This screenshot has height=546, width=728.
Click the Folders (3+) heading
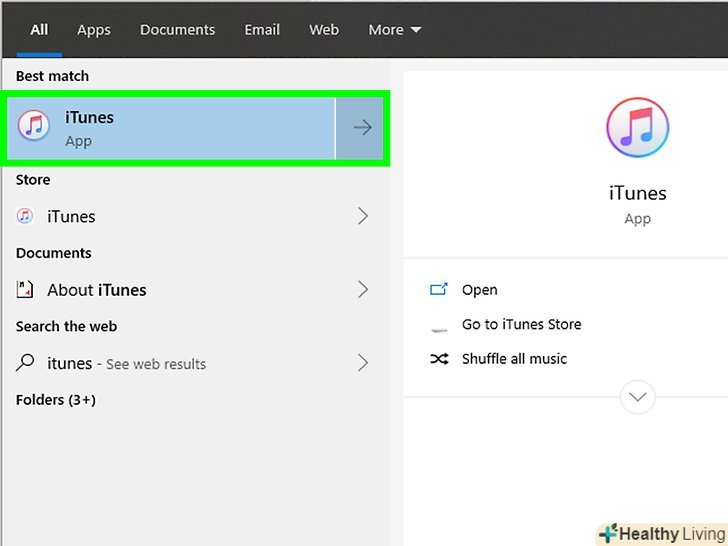(56, 400)
